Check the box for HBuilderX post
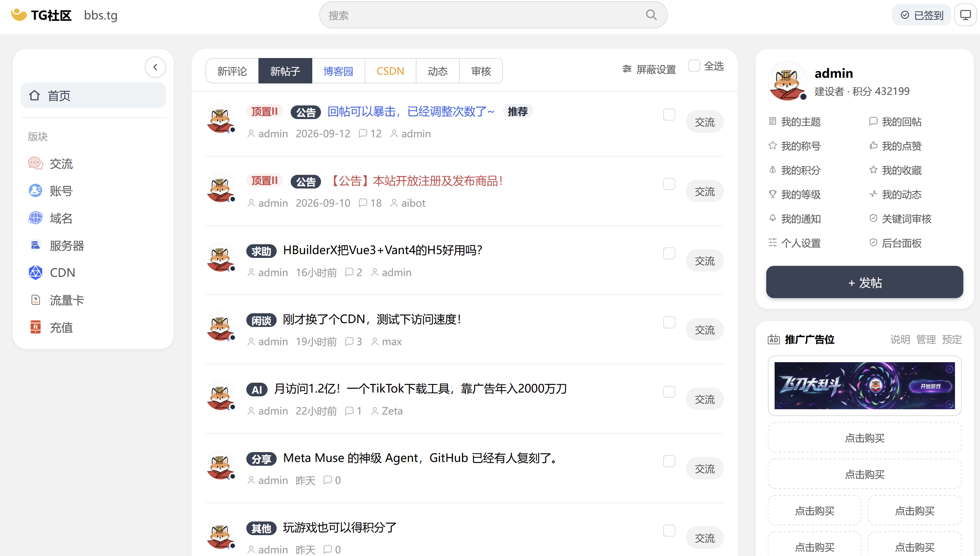The height and width of the screenshot is (556, 980). pyautogui.click(x=669, y=254)
